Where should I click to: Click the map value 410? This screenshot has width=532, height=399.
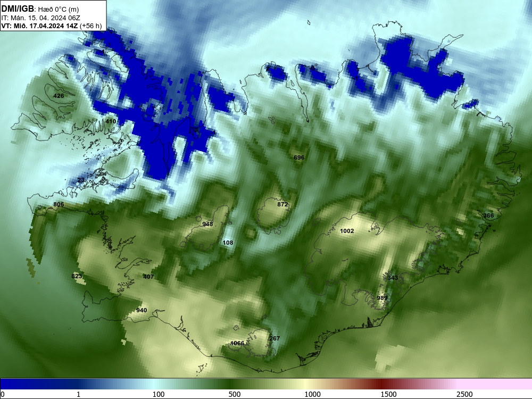111,121
